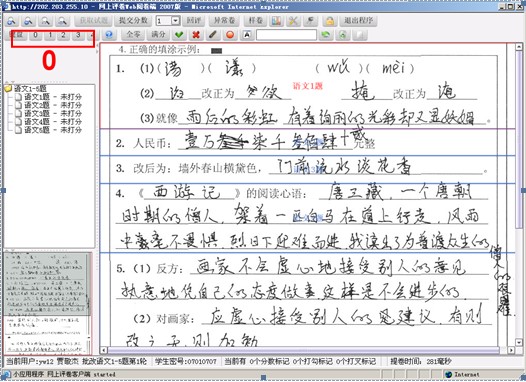Click the 退出程序 exit button
Image resolution: width=526 pixels, height=382 pixels.
[359, 21]
